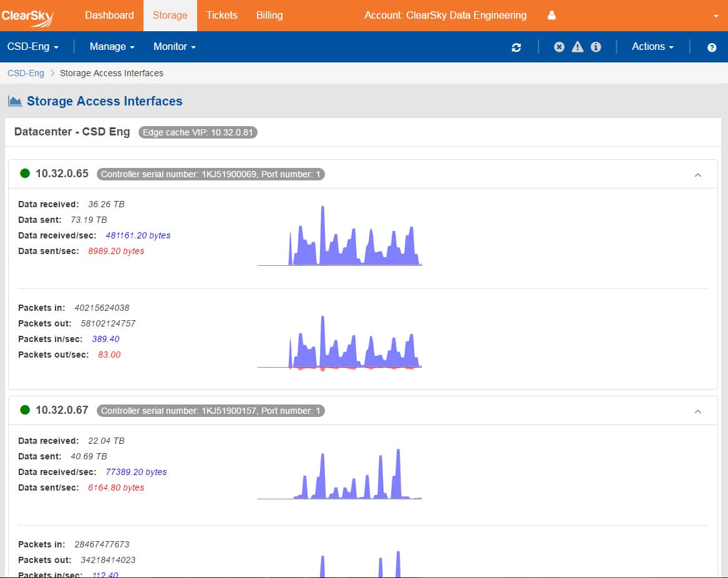This screenshot has height=578, width=728.
Task: Go to the Dashboard tab
Action: (x=109, y=16)
